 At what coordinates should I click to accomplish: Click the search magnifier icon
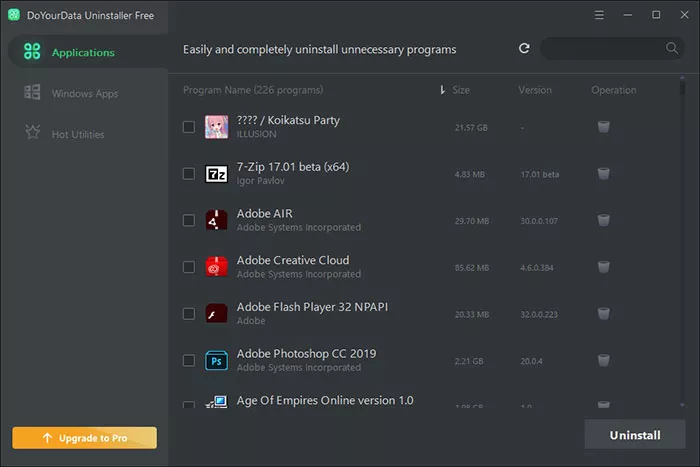(x=671, y=48)
